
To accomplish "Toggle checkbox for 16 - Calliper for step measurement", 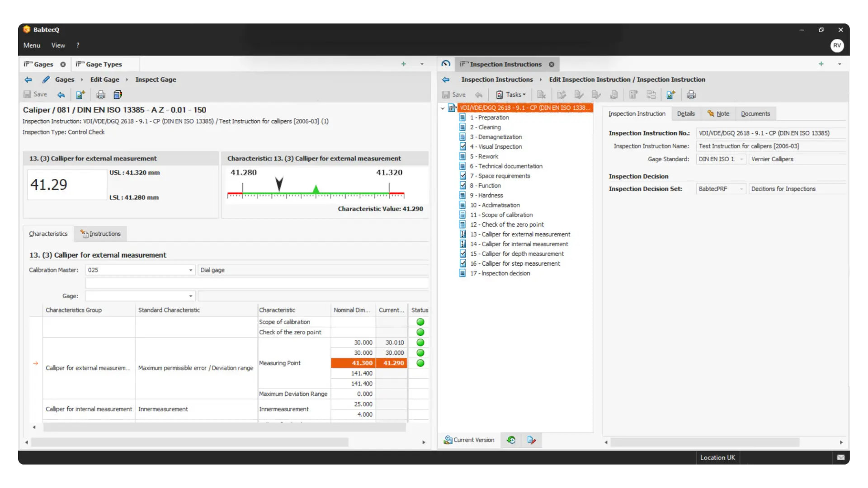I will (x=463, y=263).
